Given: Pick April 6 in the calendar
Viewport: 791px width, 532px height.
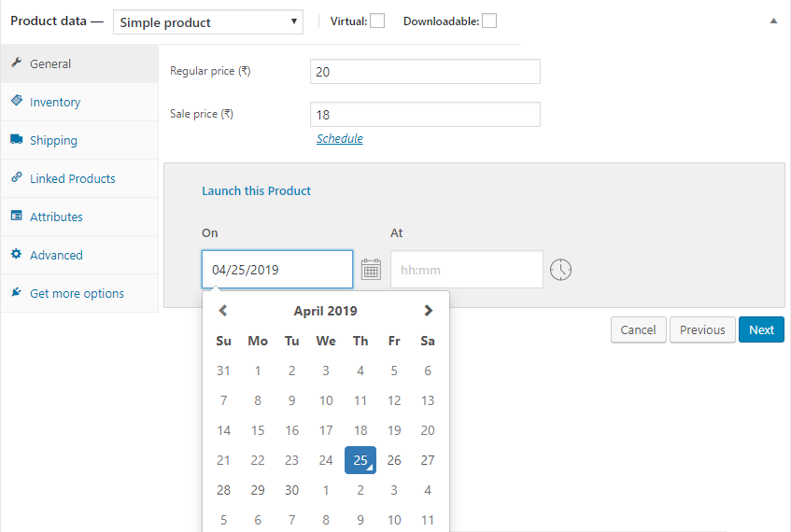Looking at the screenshot, I should (x=428, y=371).
